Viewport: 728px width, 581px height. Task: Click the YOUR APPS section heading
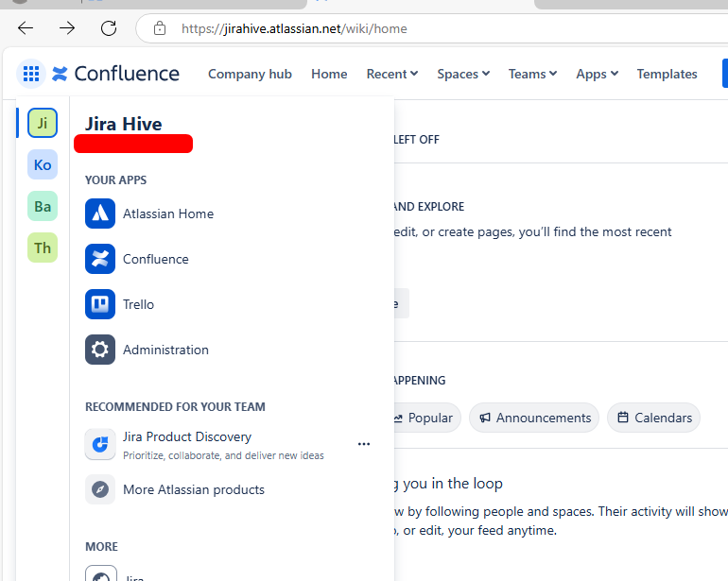click(115, 180)
